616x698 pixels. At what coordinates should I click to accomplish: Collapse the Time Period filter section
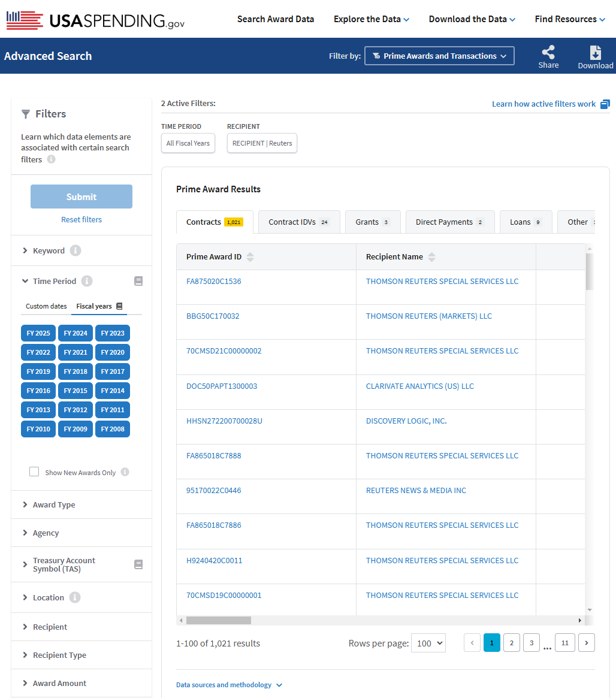tap(49, 281)
